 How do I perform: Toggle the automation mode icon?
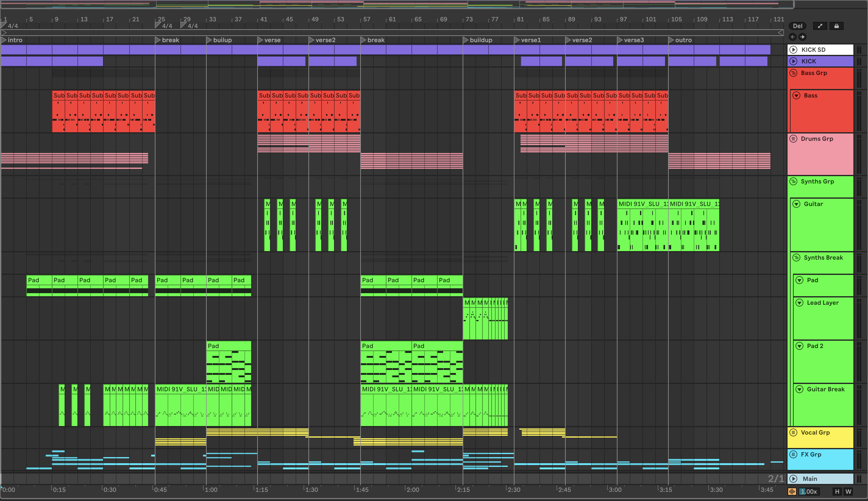click(820, 26)
